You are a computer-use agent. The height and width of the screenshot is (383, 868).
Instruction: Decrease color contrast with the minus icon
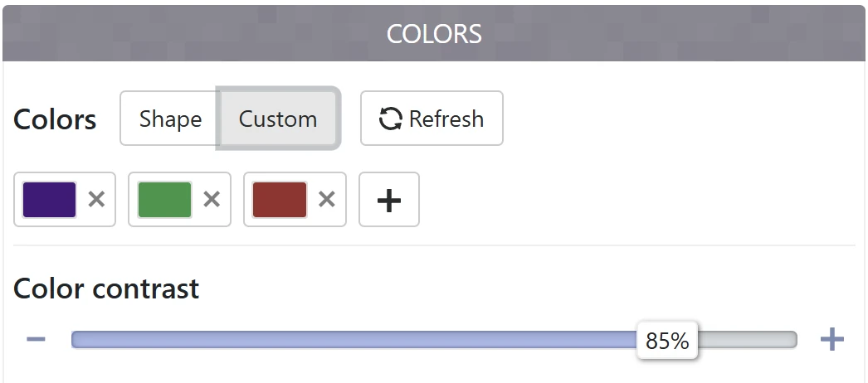pos(36,339)
